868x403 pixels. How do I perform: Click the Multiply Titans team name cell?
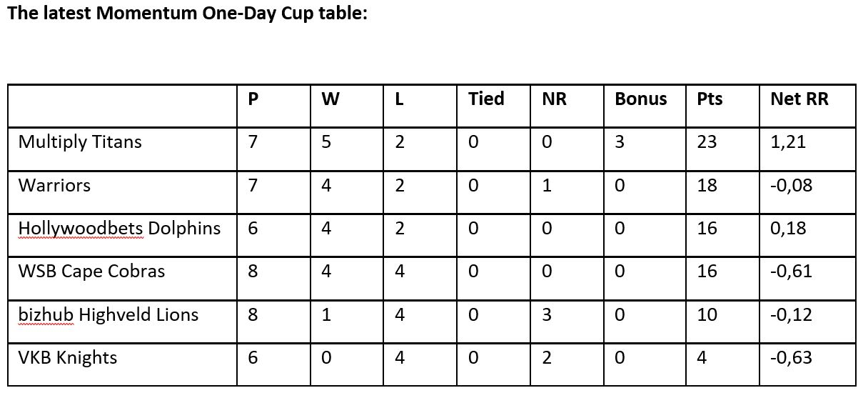(x=122, y=149)
